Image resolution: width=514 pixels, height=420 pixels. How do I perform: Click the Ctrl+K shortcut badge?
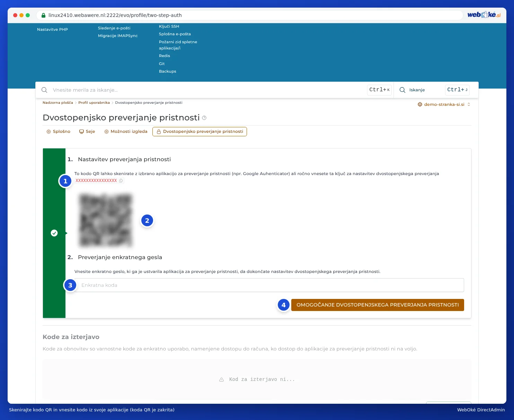pyautogui.click(x=379, y=90)
